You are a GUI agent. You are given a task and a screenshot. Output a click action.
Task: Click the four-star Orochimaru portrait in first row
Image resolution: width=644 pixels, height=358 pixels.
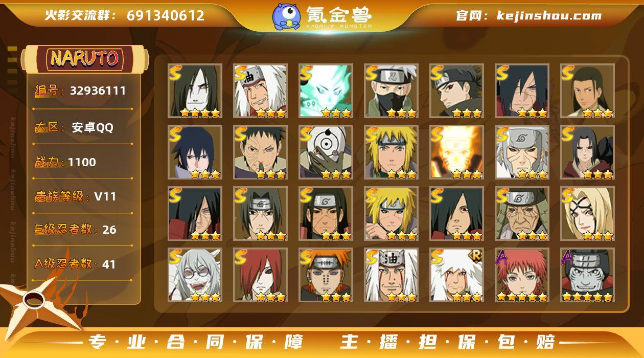(x=195, y=91)
